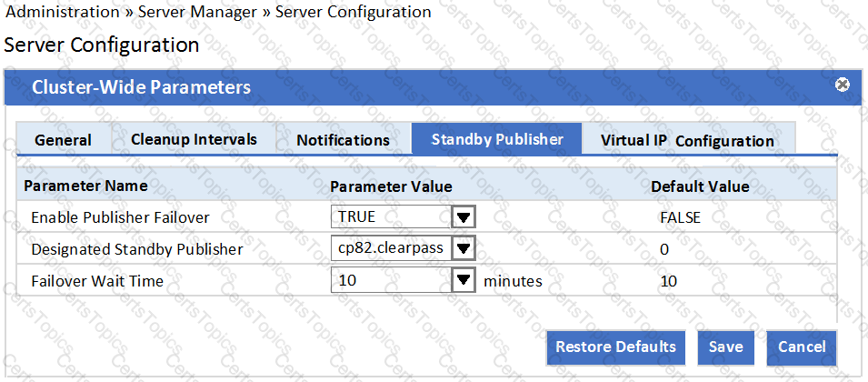
Task: Open the Cleanup Intervals tab
Action: coord(194,140)
